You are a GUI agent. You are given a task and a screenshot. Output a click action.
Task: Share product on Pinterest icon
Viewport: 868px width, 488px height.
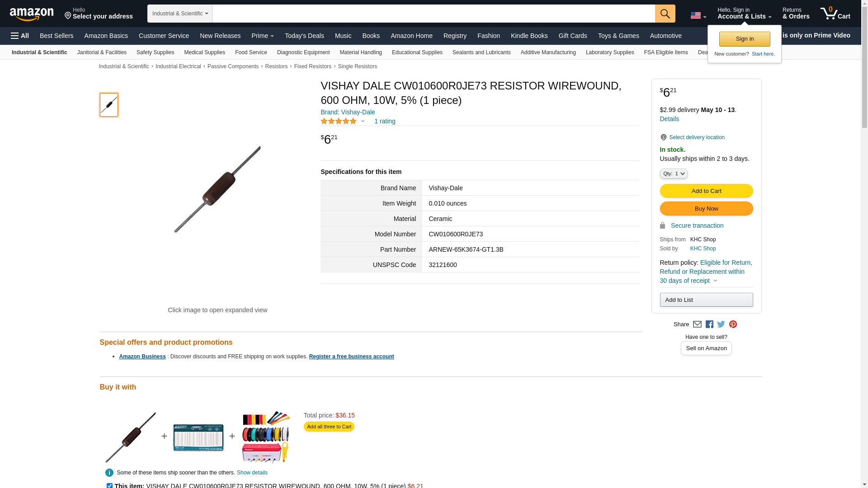pyautogui.click(x=733, y=324)
